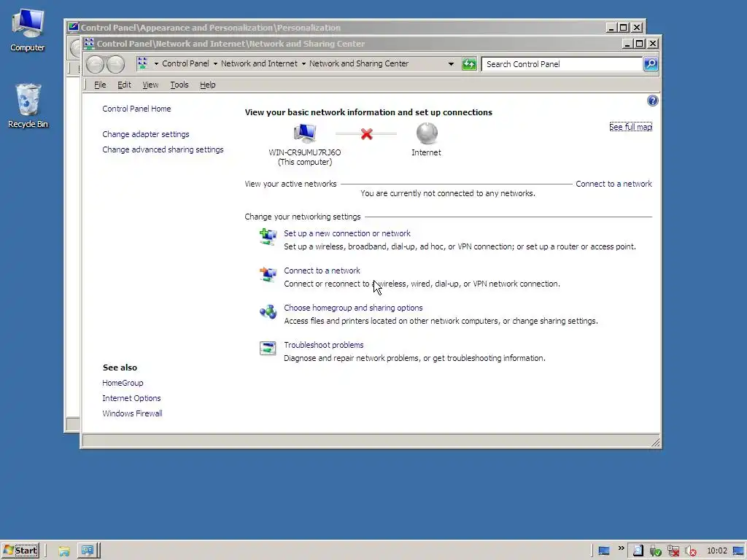Viewport: 747px width, 560px height.
Task: Expand the arrow after Control Panel breadcrumb
Action: click(215, 64)
